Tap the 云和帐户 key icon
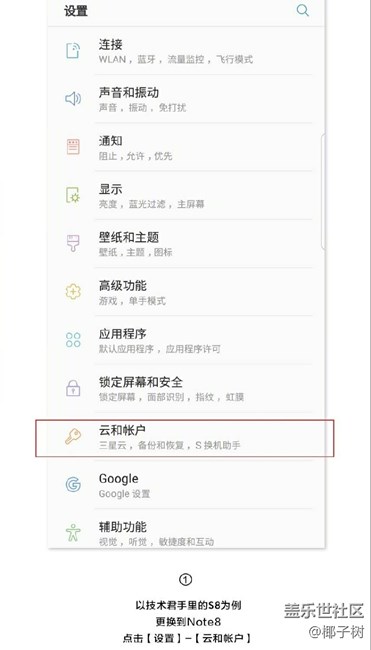Viewport: 371px width, 650px height. (x=73, y=437)
